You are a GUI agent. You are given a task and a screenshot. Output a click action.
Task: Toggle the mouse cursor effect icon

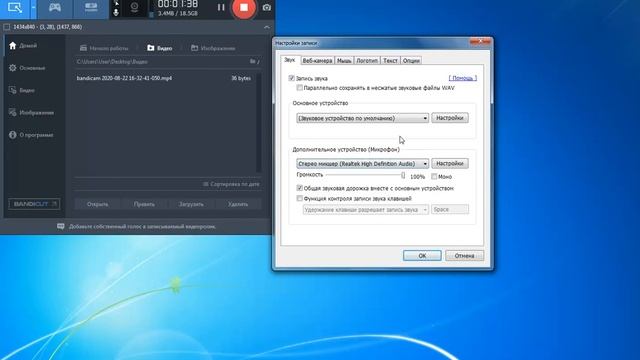pos(116,3)
